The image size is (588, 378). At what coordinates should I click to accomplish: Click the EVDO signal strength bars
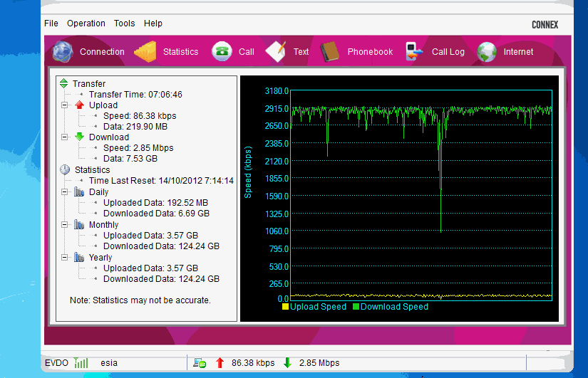coord(81,362)
